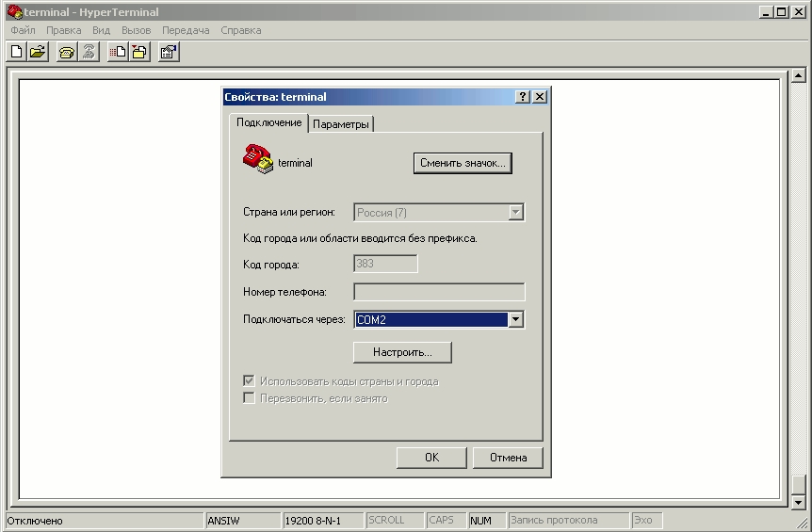Open the Справка menu
The width and height of the screenshot is (812, 532).
click(241, 30)
